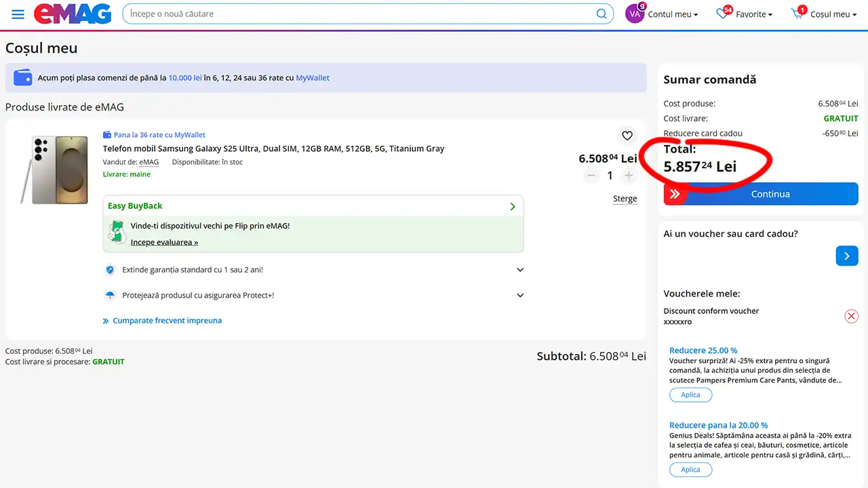The width and height of the screenshot is (868, 488).
Task: Click the Favorite heart icon in header
Action: (x=724, y=14)
